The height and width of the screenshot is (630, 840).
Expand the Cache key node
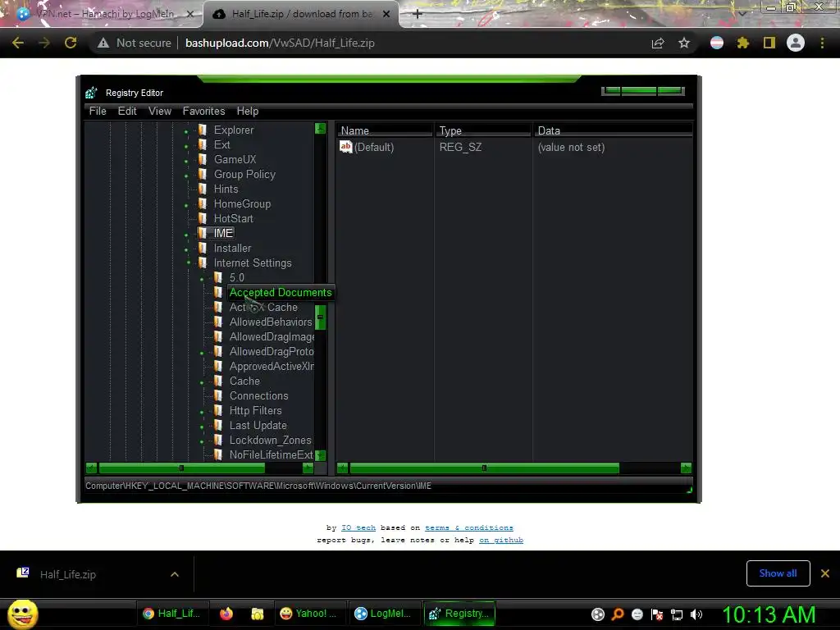point(202,382)
